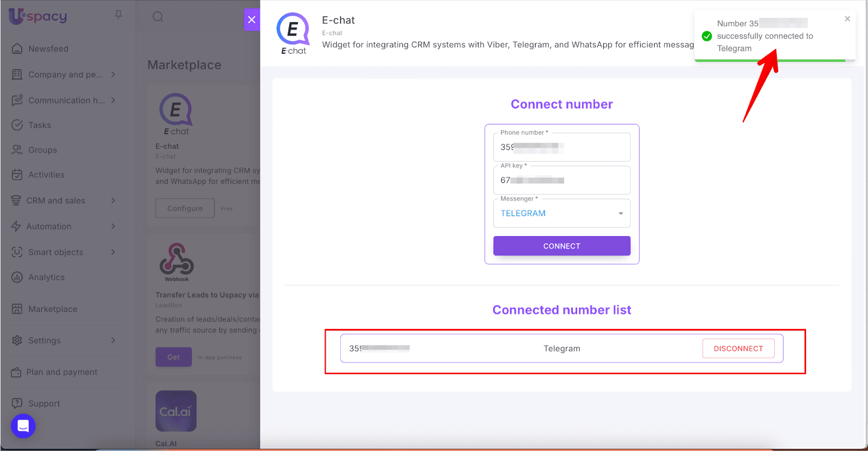Click the Tasks checkmark icon
Image resolution: width=868 pixels, height=451 pixels.
click(x=17, y=125)
